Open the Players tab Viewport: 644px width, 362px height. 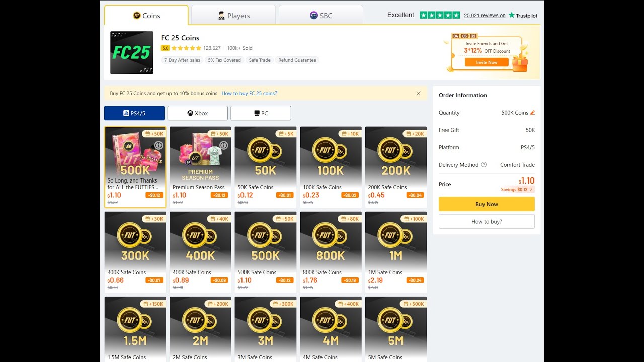233,15
